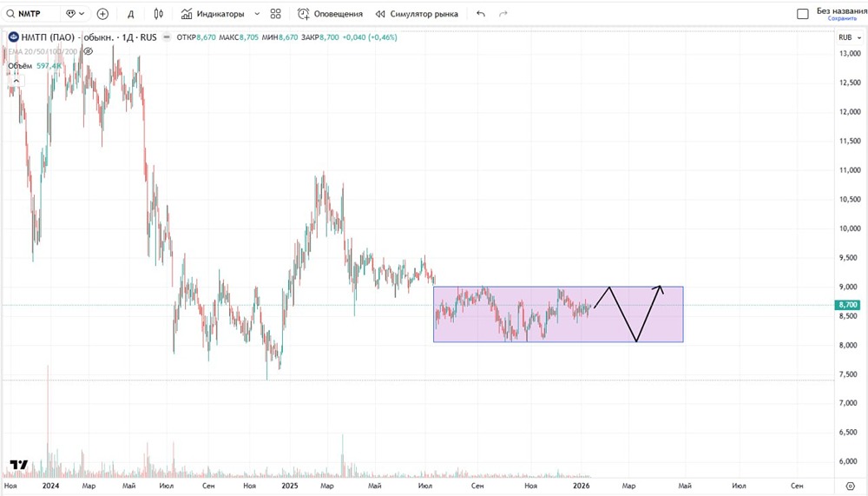Image resolution: width=868 pixels, height=496 pixels.
Task: Click the МИН 8,670 low value
Action: coord(280,37)
